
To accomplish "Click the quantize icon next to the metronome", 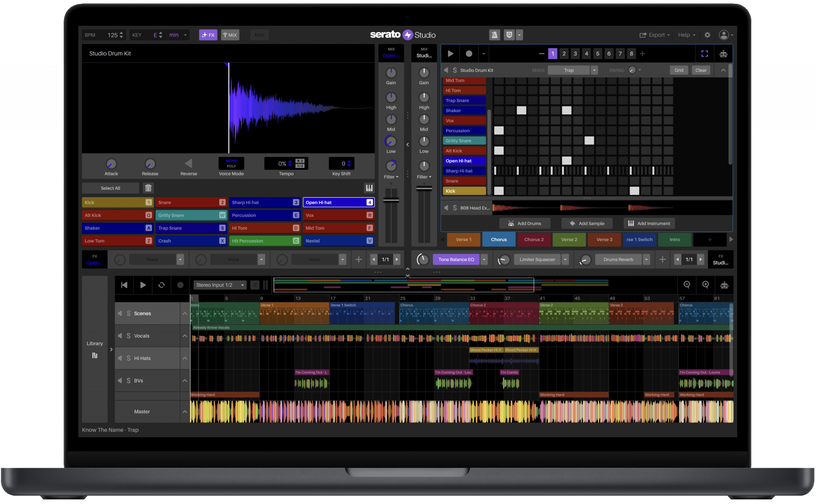I will [x=509, y=35].
